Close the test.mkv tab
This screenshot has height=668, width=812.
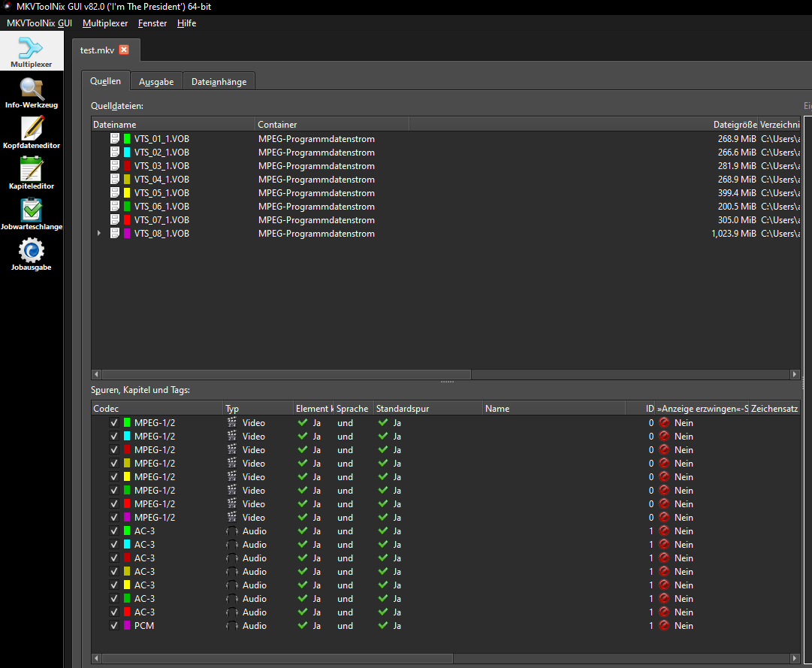click(124, 50)
